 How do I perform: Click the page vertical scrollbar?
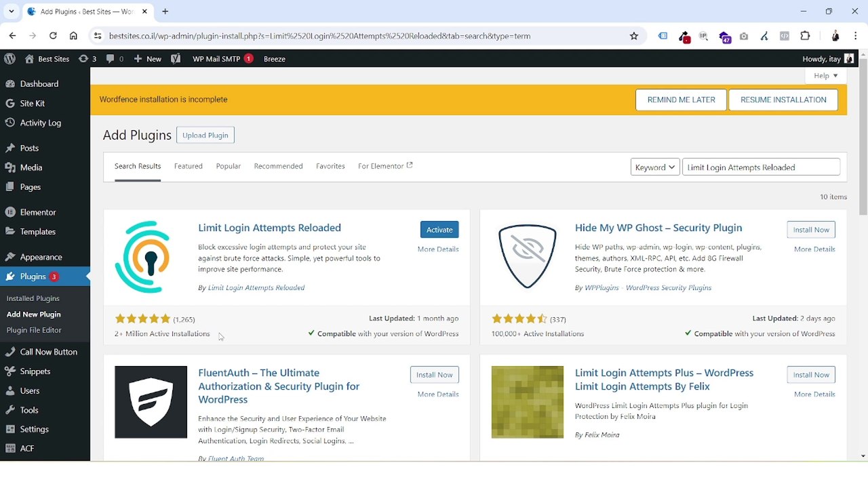(x=863, y=138)
